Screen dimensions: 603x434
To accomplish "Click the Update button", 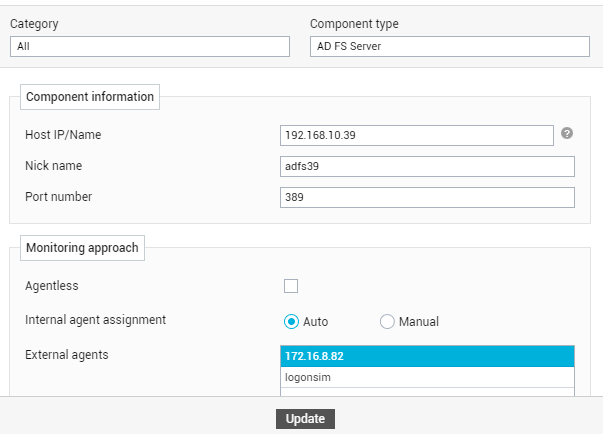I will click(x=305, y=419).
